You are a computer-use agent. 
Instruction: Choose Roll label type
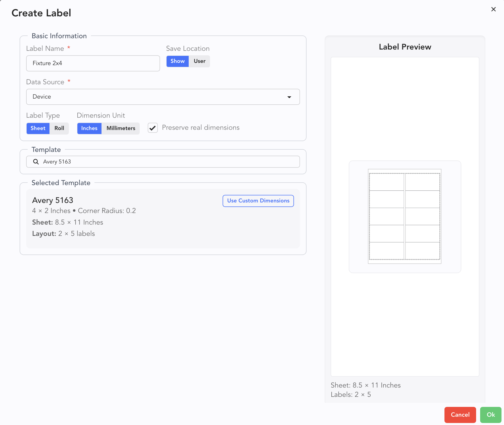(59, 128)
